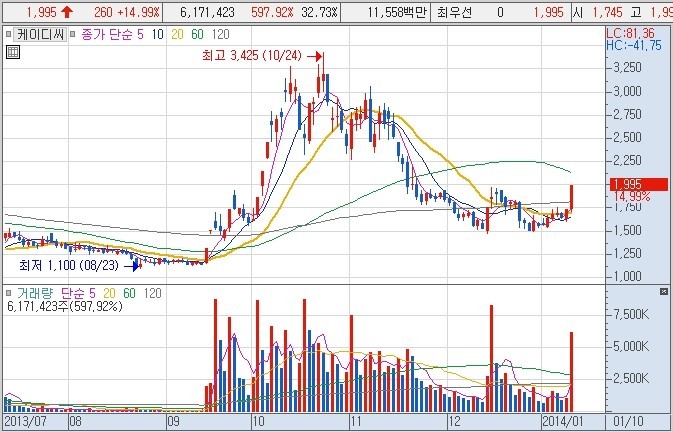Click the 12 month marker on time axis

454,421
